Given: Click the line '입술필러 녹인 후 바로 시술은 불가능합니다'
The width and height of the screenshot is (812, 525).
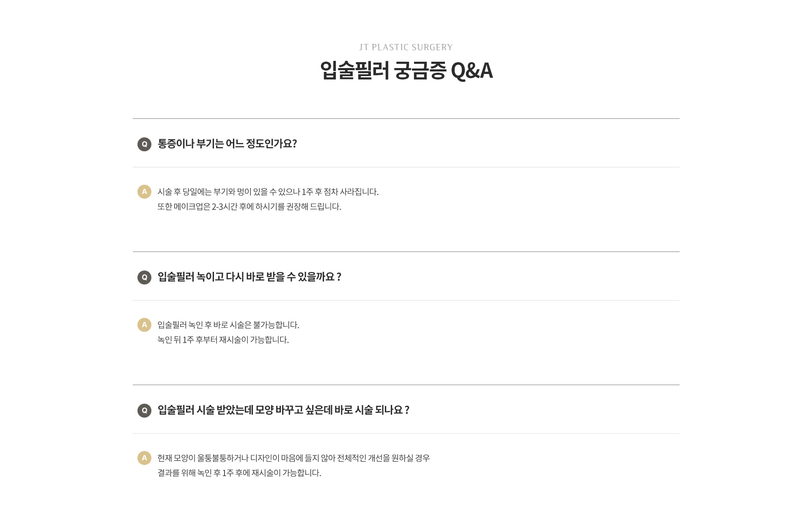Looking at the screenshot, I should 228,325.
